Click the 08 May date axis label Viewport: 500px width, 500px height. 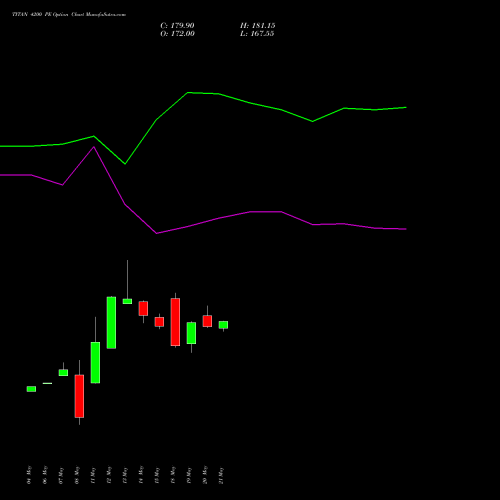(77, 475)
